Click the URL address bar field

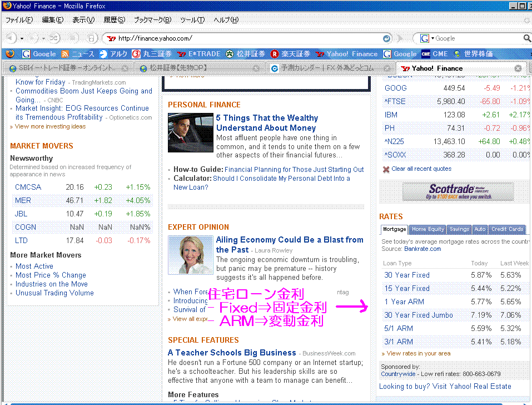[245, 38]
